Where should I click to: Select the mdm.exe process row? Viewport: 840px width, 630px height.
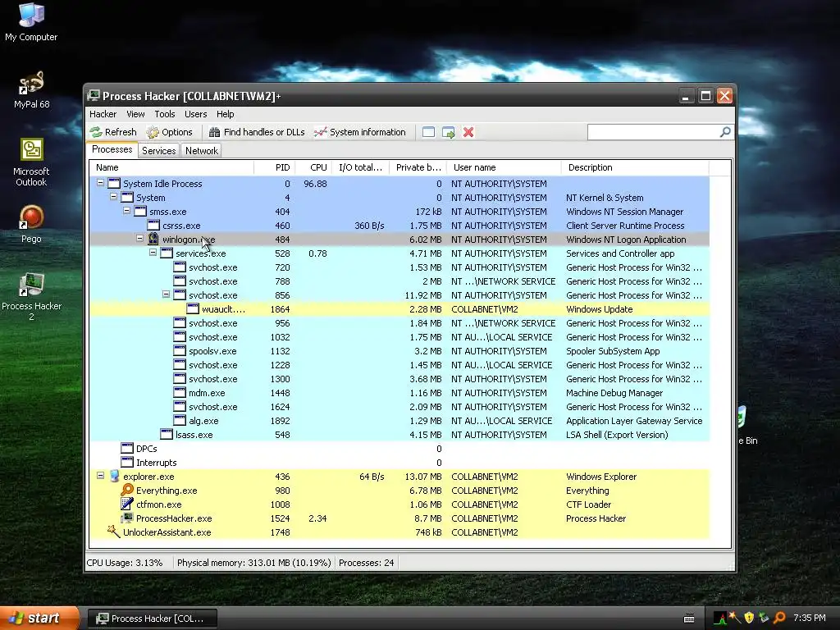[399, 393]
